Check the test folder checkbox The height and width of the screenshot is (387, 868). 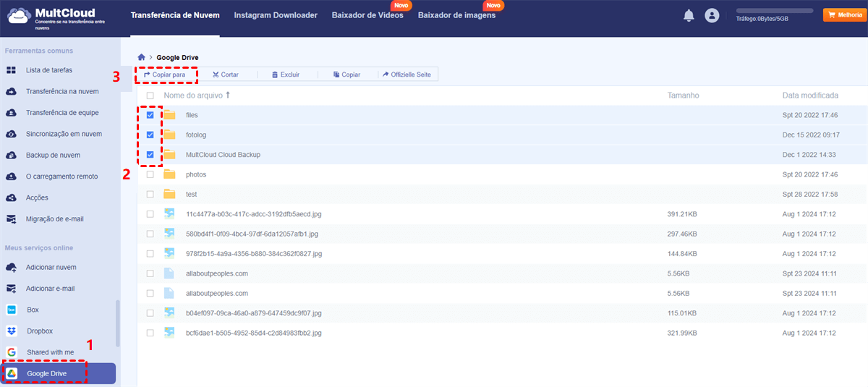coord(150,194)
